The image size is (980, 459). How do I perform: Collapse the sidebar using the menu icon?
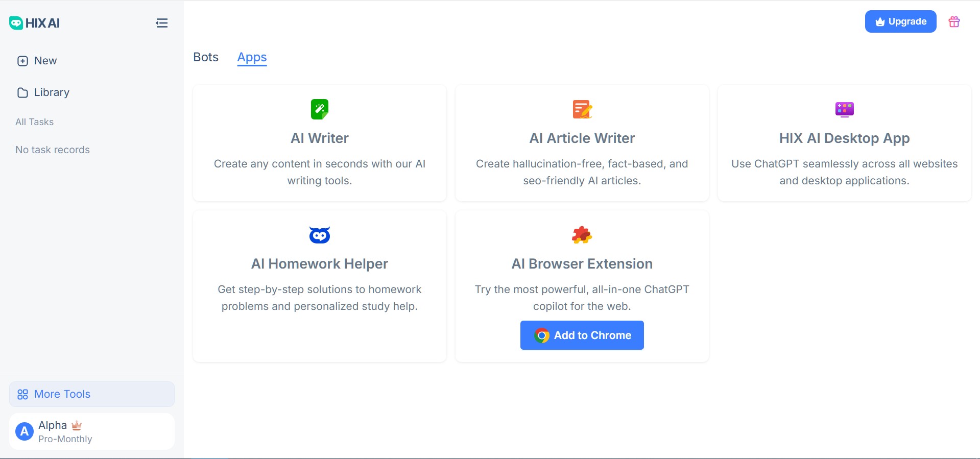click(161, 23)
